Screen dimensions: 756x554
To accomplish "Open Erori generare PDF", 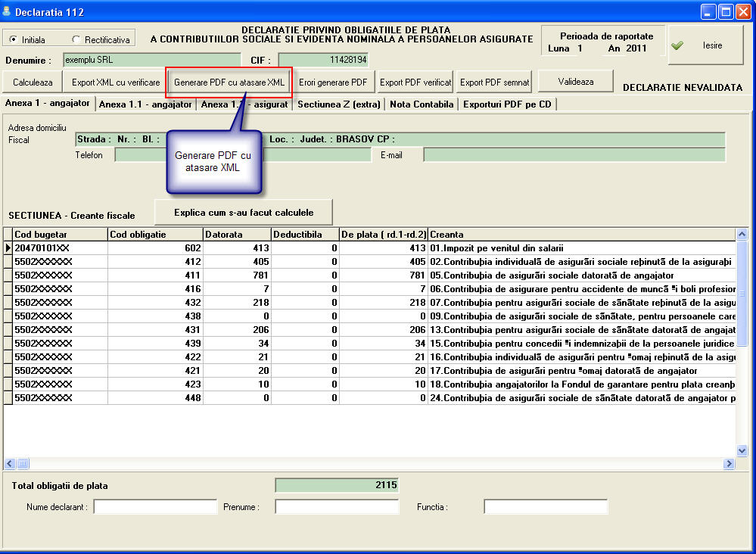I will click(333, 82).
